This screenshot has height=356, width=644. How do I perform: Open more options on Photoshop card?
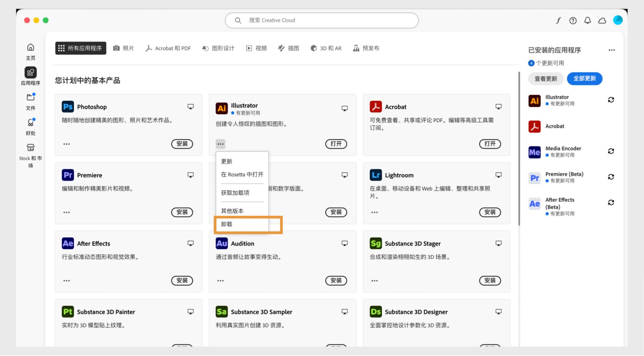pos(66,144)
